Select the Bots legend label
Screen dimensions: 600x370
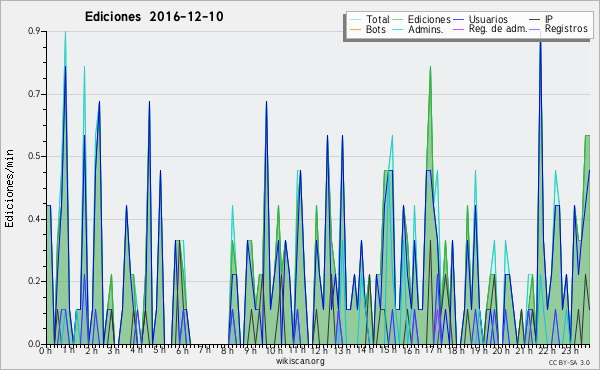tap(375, 29)
